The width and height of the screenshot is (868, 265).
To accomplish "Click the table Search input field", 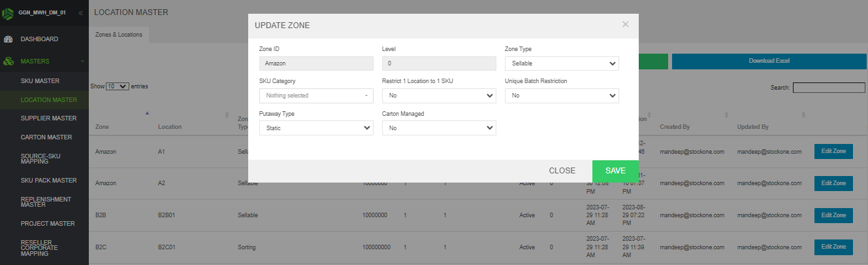I will click(828, 88).
